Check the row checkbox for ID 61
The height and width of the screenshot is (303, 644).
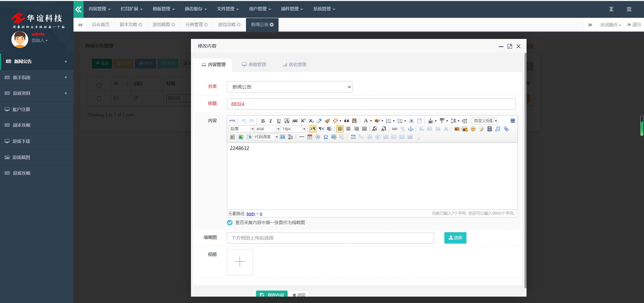[x=99, y=98]
